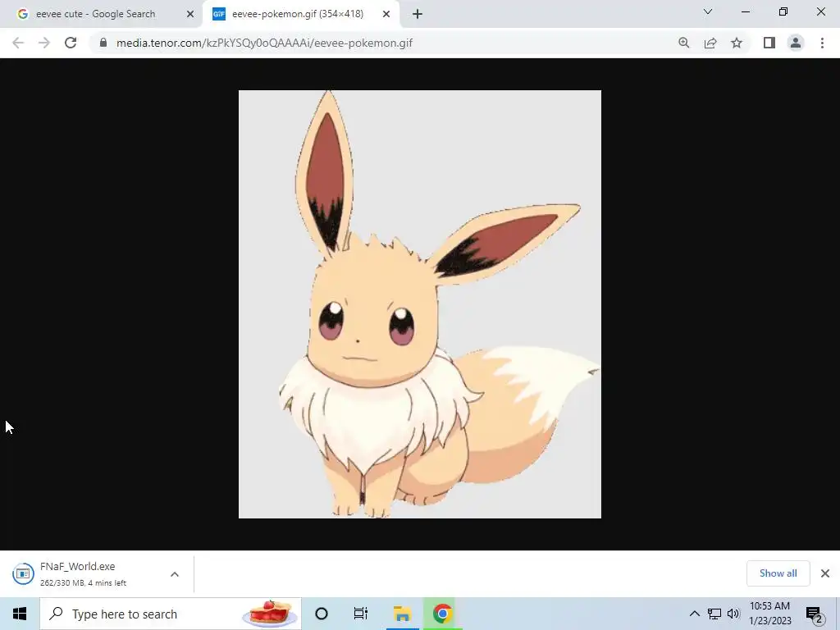Dismiss the downloads bar
The image size is (840, 630).
[825, 573]
